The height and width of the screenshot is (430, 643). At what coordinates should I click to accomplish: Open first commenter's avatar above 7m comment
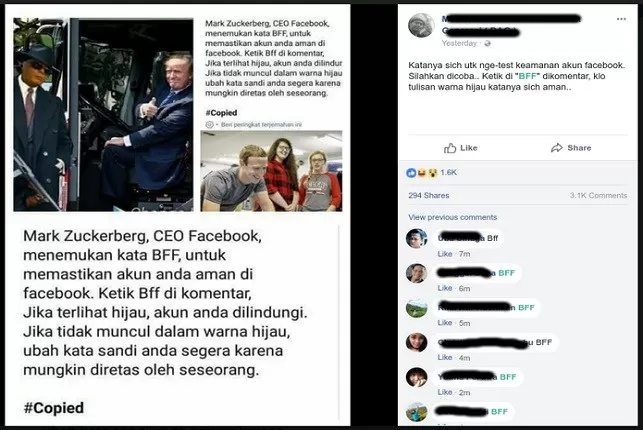pyautogui.click(x=417, y=239)
